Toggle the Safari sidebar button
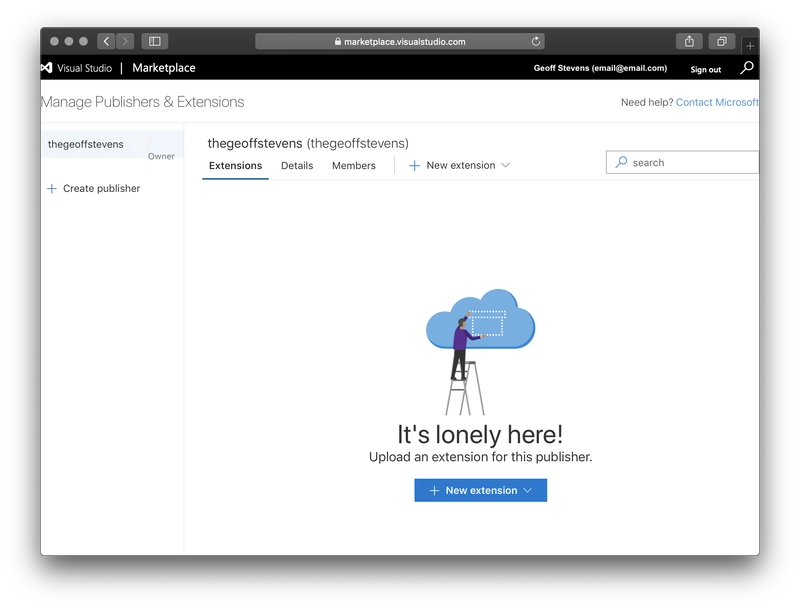Screen dimensions: 800x609 [155, 41]
